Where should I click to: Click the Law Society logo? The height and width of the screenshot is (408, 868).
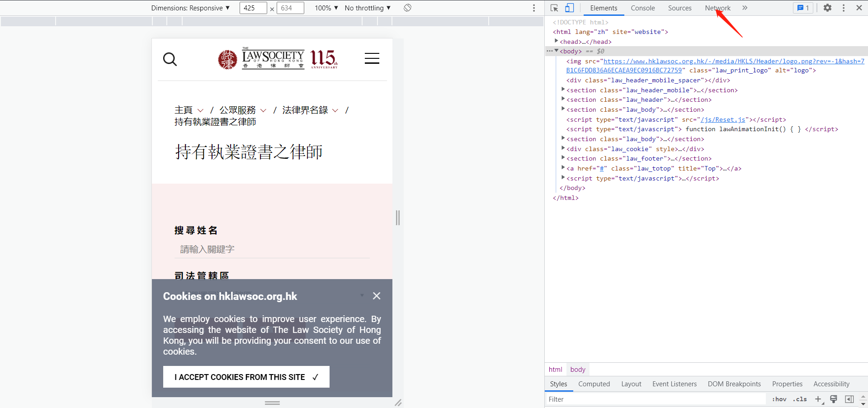(x=278, y=59)
